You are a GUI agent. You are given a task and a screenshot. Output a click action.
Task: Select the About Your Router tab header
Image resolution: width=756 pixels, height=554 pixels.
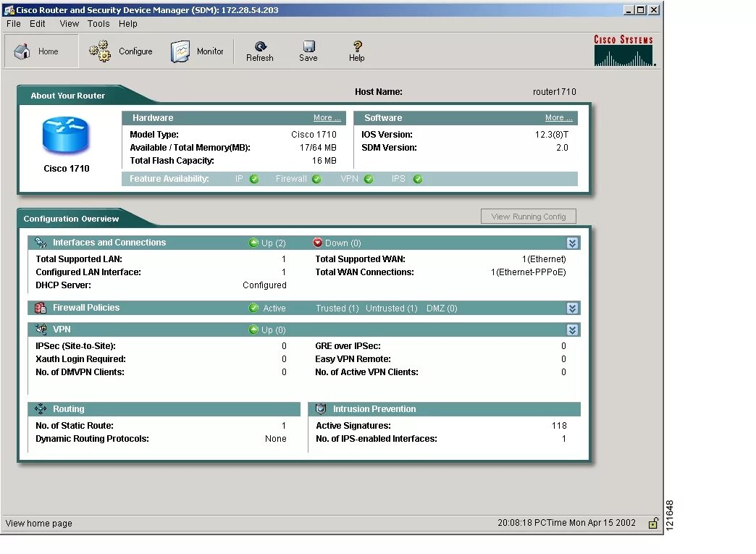tap(67, 96)
